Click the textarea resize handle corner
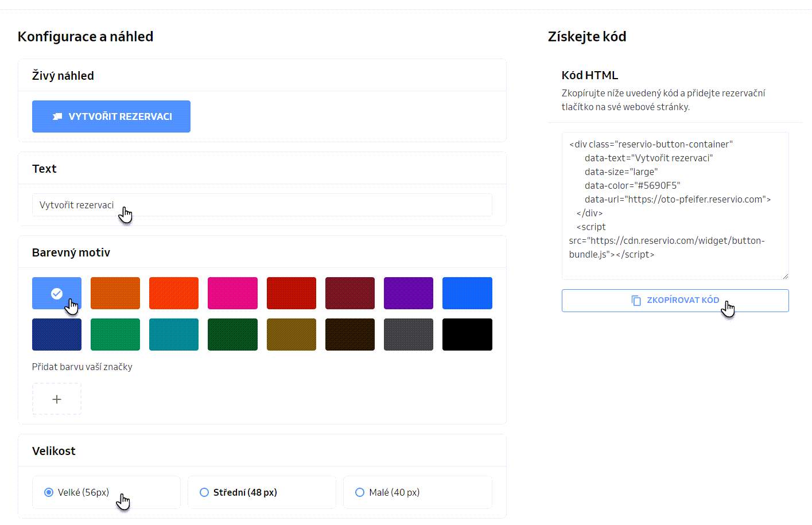812x525 pixels. coord(785,276)
